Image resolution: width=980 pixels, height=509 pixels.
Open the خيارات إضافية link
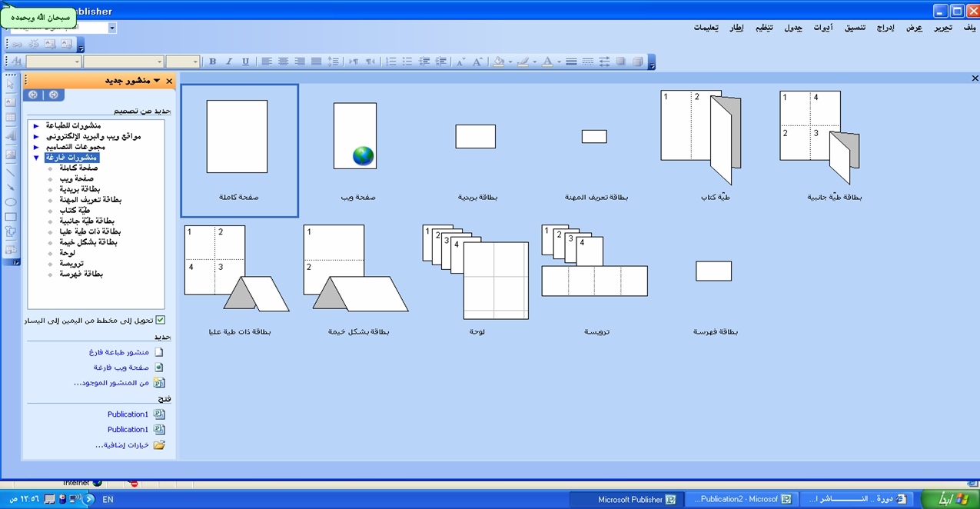[x=123, y=445]
